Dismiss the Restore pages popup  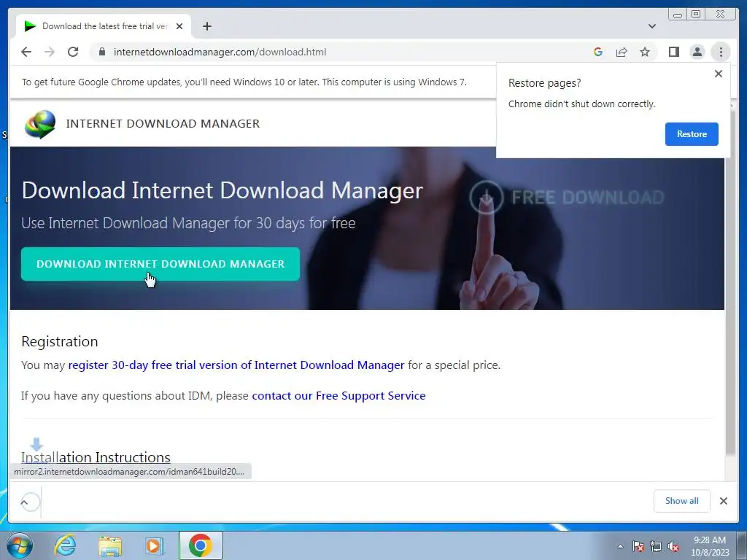(719, 74)
